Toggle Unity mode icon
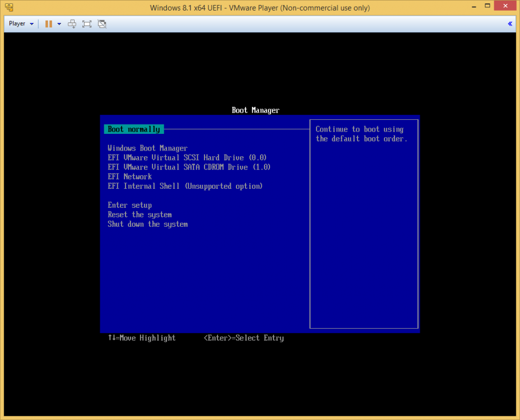This screenshot has height=420, width=520. (x=102, y=24)
